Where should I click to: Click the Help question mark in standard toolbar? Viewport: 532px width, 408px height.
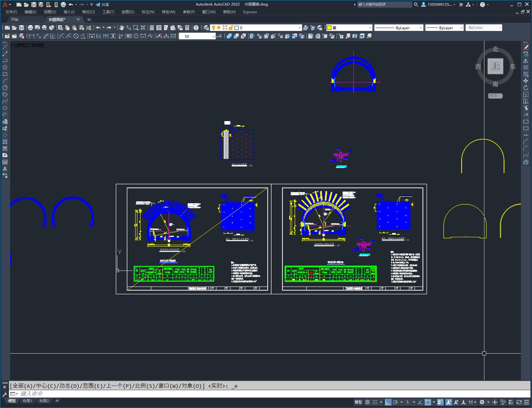coord(196,28)
